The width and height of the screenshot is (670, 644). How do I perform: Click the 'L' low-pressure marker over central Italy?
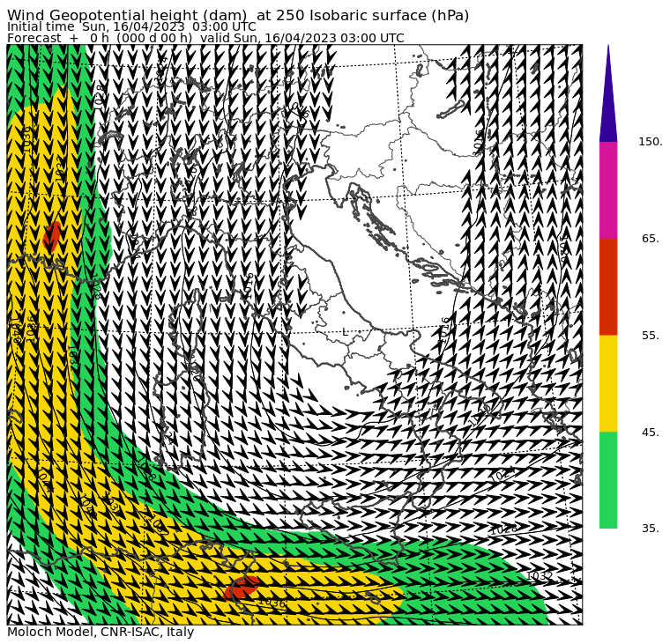[346, 332]
